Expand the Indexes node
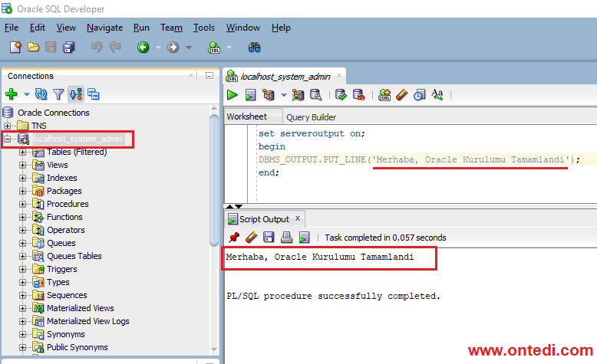 click(22, 178)
